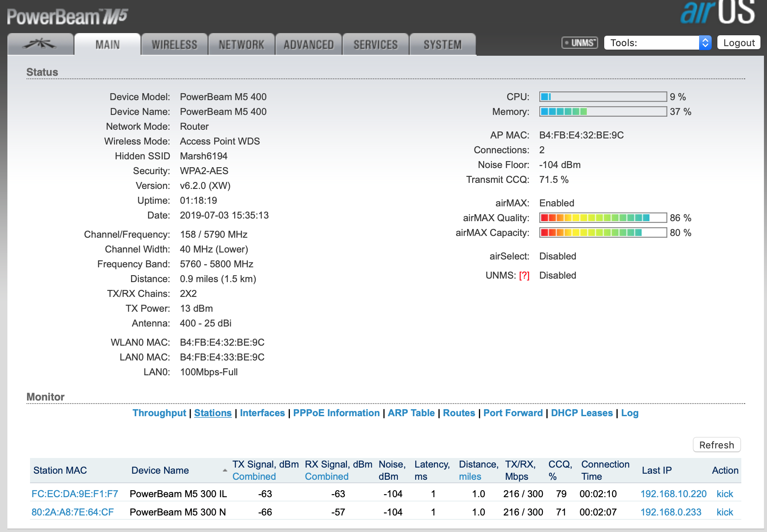
Task: Open last IP 192.168.10.220
Action: 673,494
